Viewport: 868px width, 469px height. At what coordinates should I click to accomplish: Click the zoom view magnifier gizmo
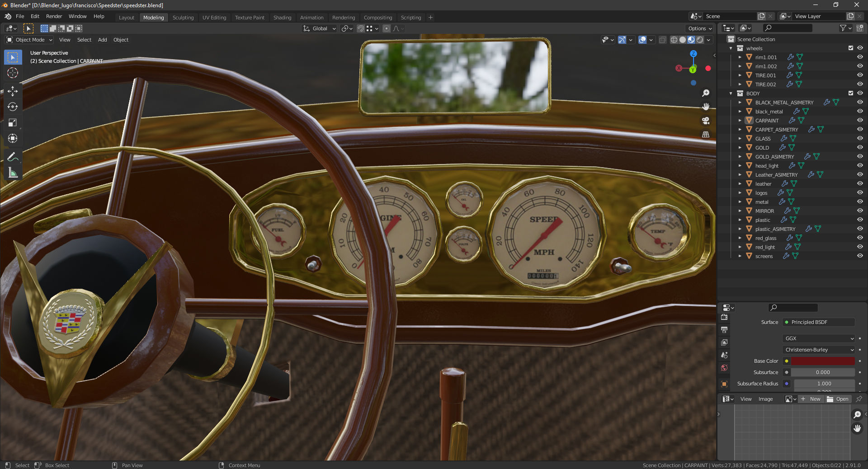tap(705, 93)
